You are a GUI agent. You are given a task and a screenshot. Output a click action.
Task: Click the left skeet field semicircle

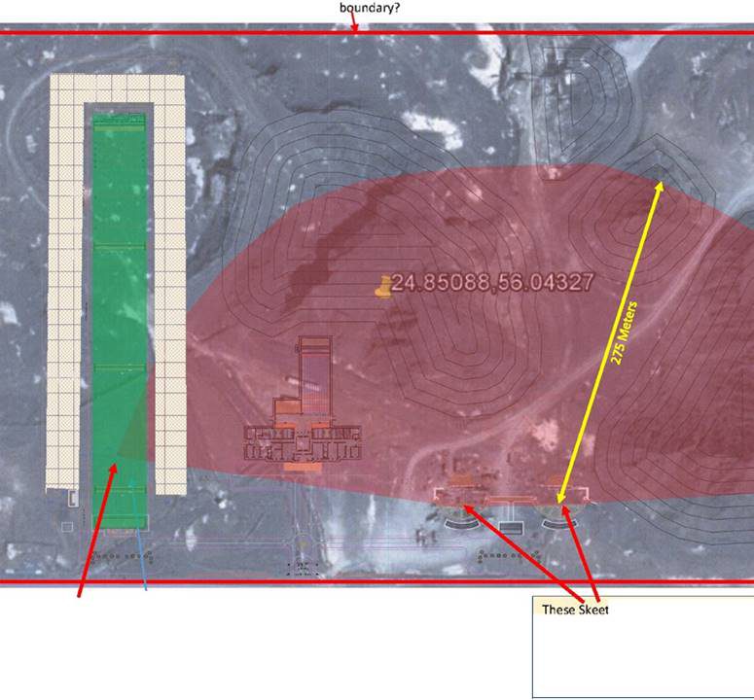click(x=461, y=515)
